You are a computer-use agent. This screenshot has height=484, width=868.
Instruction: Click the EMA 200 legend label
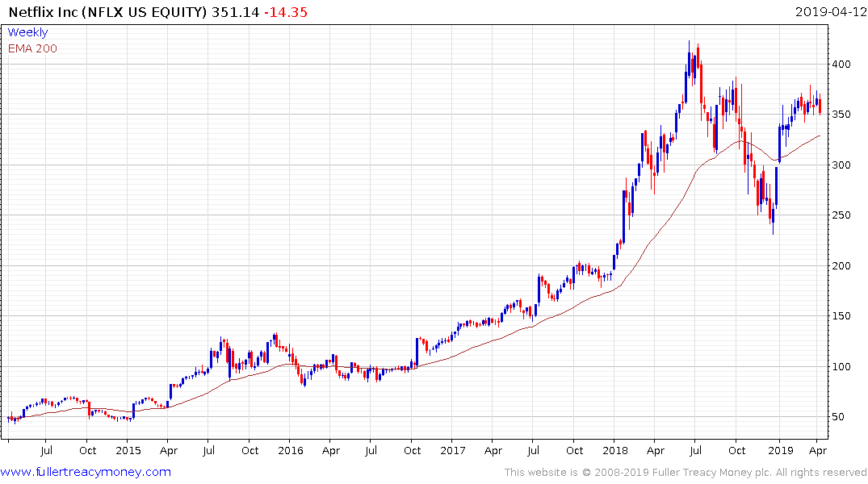[x=32, y=48]
